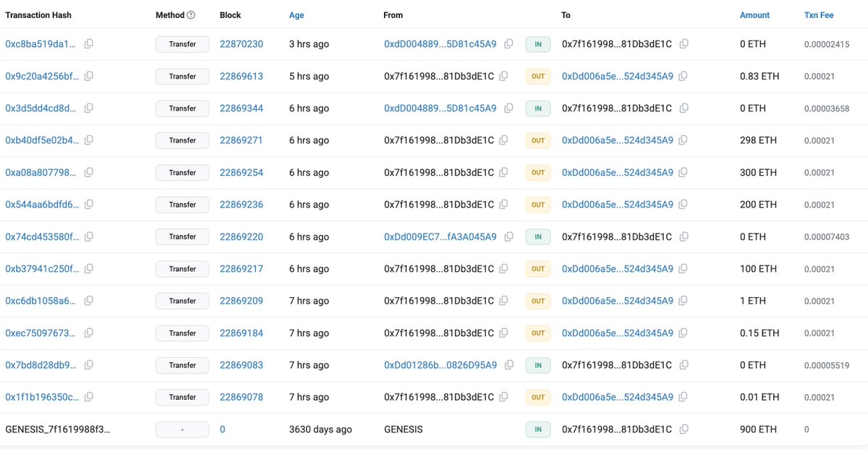Image resolution: width=868 pixels, height=449 pixels.
Task: Copy From address in block 22869344 row
Action: coord(509,108)
